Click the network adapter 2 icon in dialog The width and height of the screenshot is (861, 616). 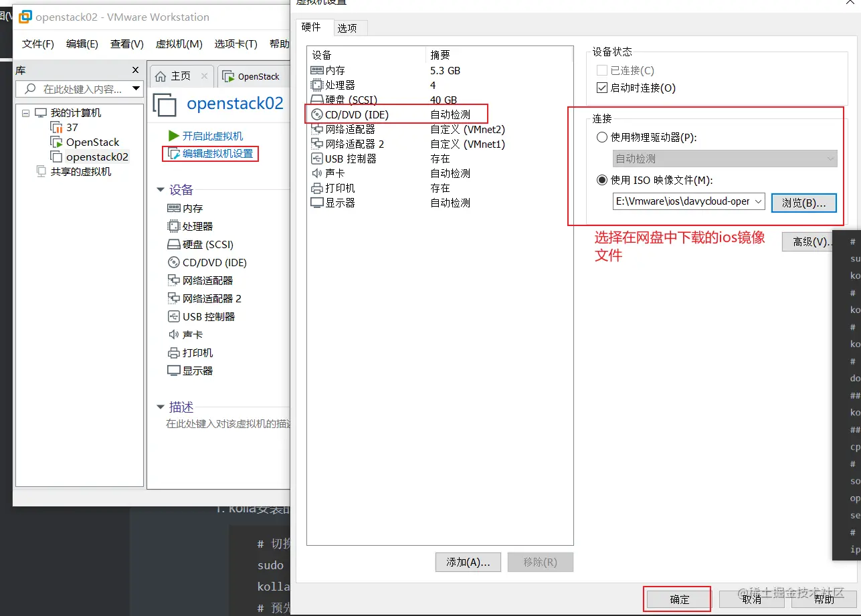click(x=317, y=144)
